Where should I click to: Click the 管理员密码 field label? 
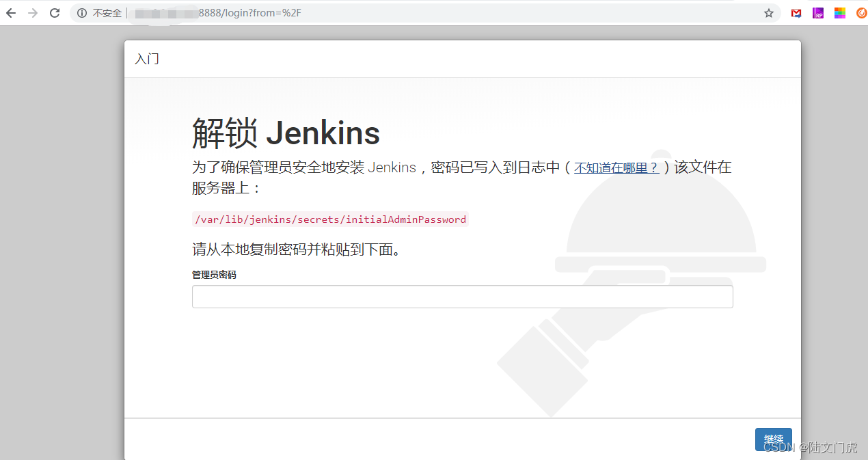click(214, 275)
